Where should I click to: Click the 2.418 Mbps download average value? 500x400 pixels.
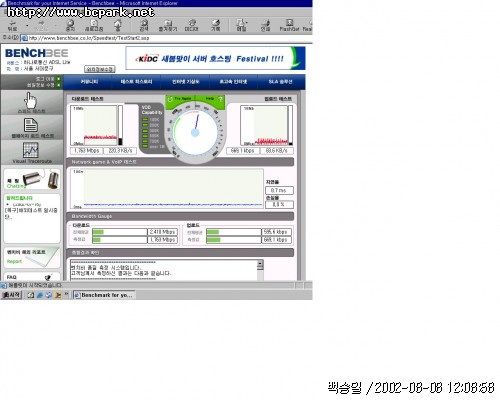pos(162,232)
